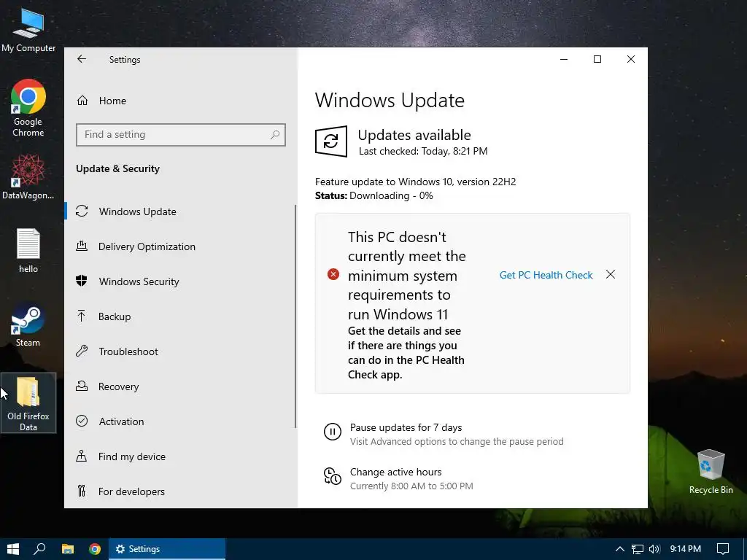The image size is (747, 560).
Task: Click the 'Feature update to Windows 10, version 22H2' text
Action: tap(415, 182)
